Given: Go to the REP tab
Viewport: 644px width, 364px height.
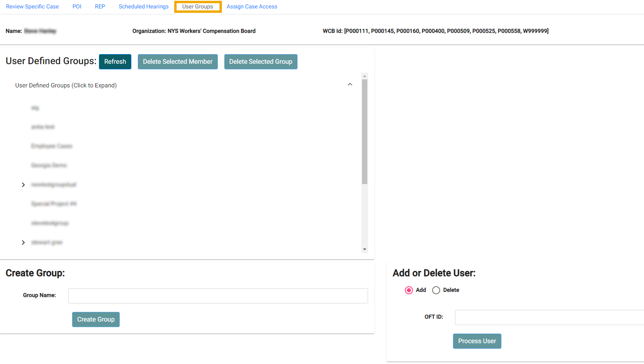Looking at the screenshot, I should (x=100, y=7).
